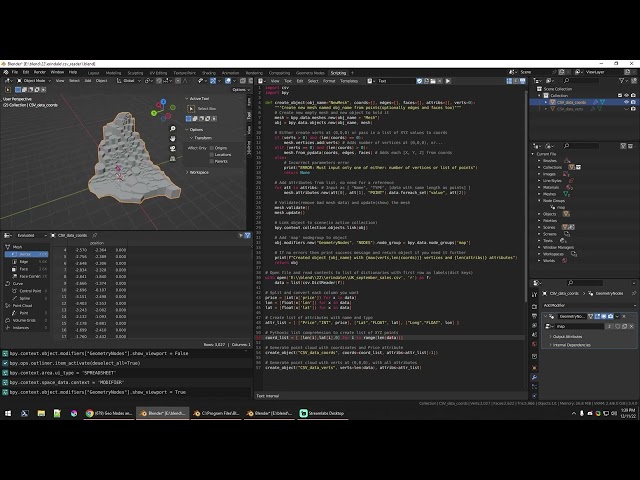Click the pan hand icon in the viewport
640x480 pixels.
click(173, 138)
